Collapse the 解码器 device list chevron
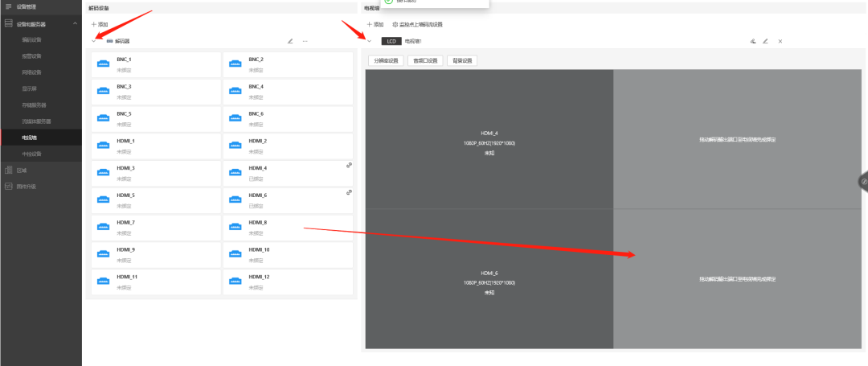 point(94,41)
